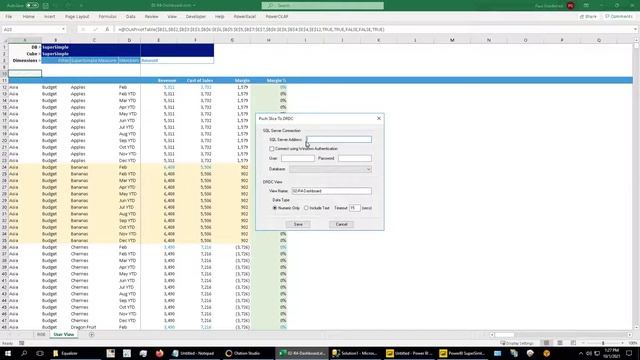Open Firefox from the taskbar
The image size is (640, 360).
(160, 353)
